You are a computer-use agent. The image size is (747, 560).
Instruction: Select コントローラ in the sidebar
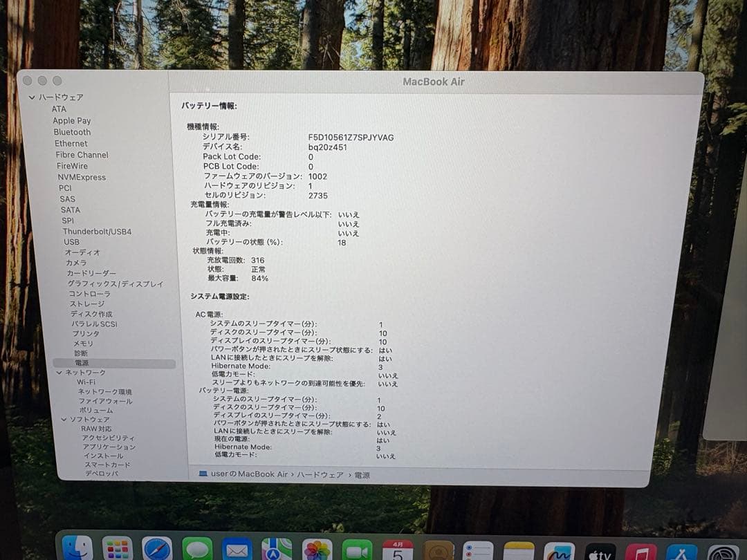click(89, 294)
